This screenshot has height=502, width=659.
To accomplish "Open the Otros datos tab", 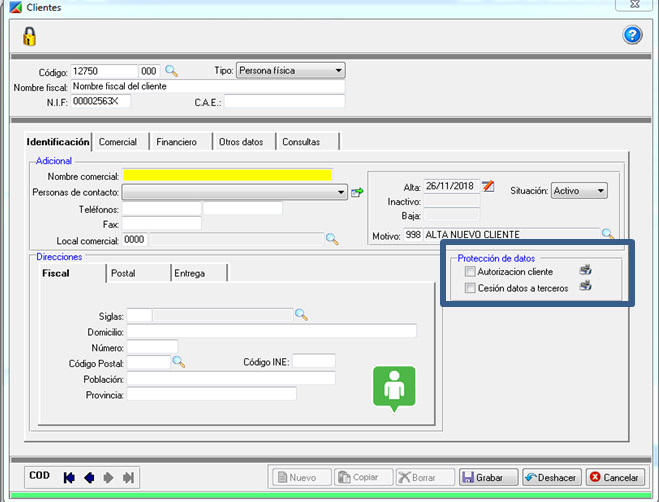I will pyautogui.click(x=241, y=142).
